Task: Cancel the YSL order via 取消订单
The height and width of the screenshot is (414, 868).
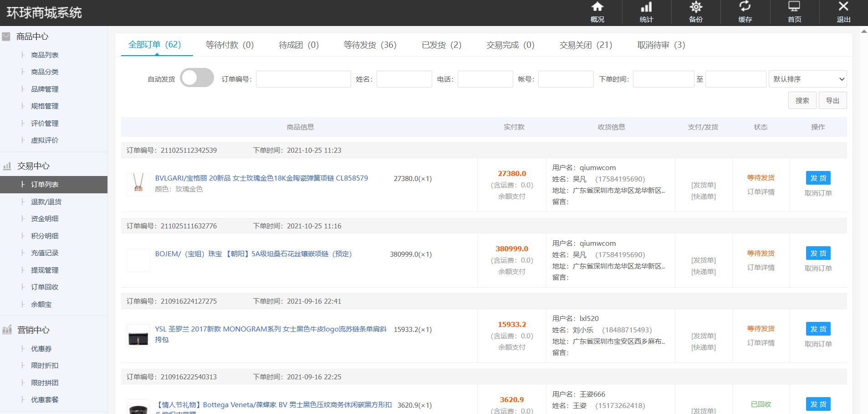Action: (x=818, y=344)
